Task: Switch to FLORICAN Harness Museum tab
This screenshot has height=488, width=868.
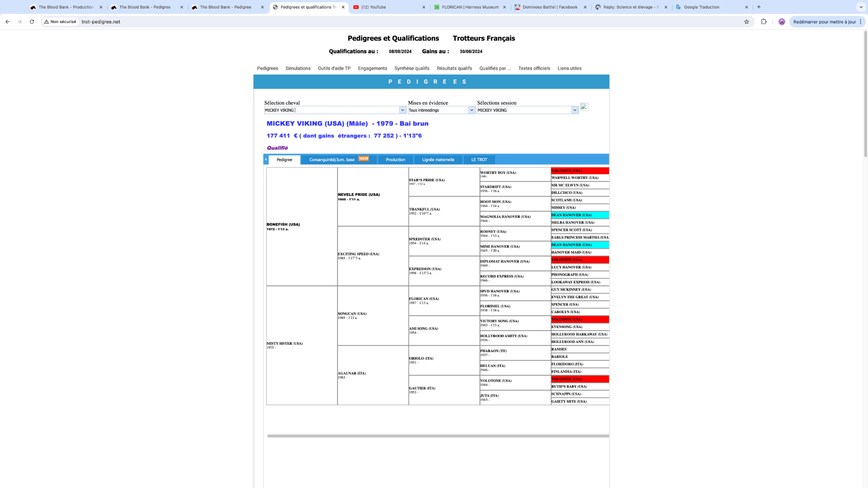Action: 470,7
